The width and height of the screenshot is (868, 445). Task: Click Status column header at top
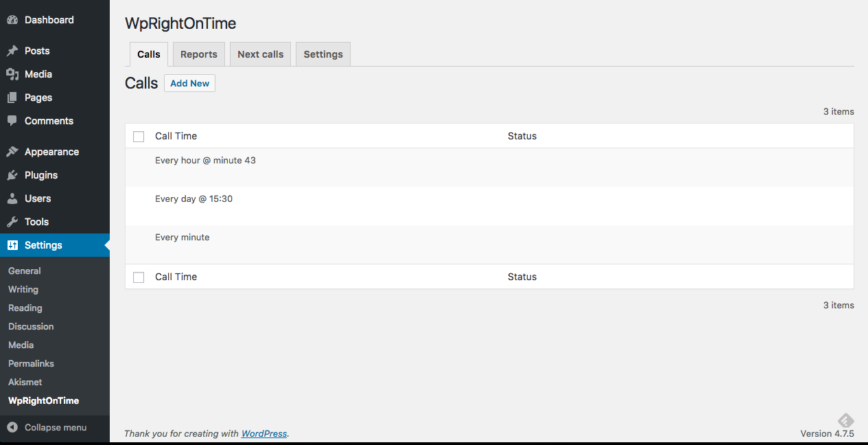point(522,136)
